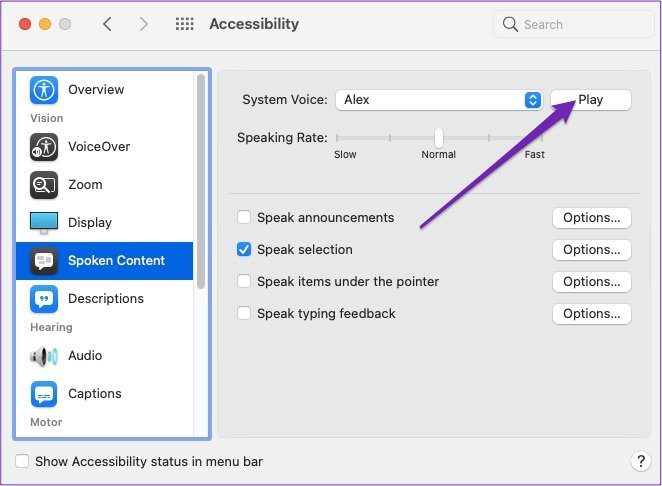
Task: Click the Speaking Rate slider thumb
Action: click(439, 138)
